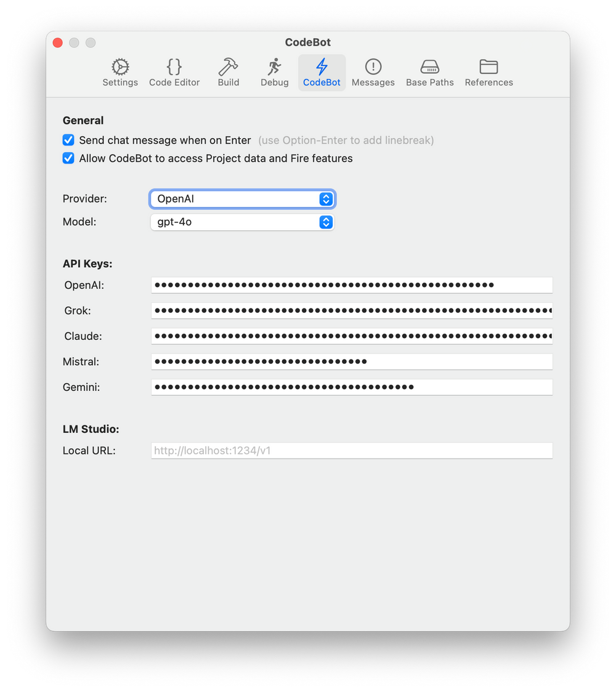616x692 pixels.
Task: Disable Allow CodeBot to access Project data
Action: [68, 158]
